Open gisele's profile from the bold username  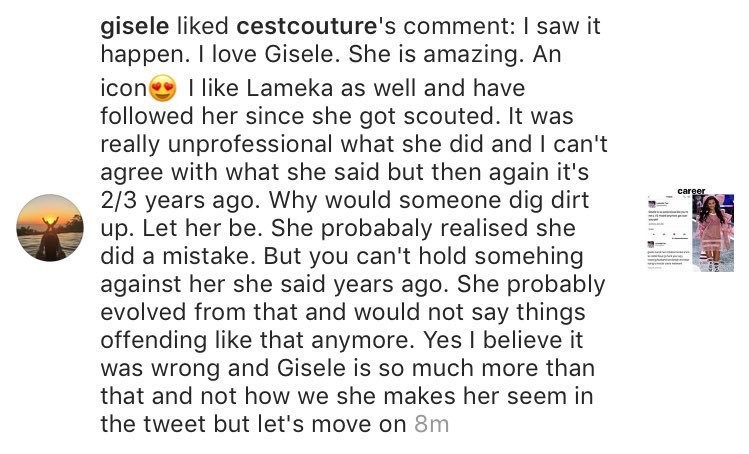point(135,27)
